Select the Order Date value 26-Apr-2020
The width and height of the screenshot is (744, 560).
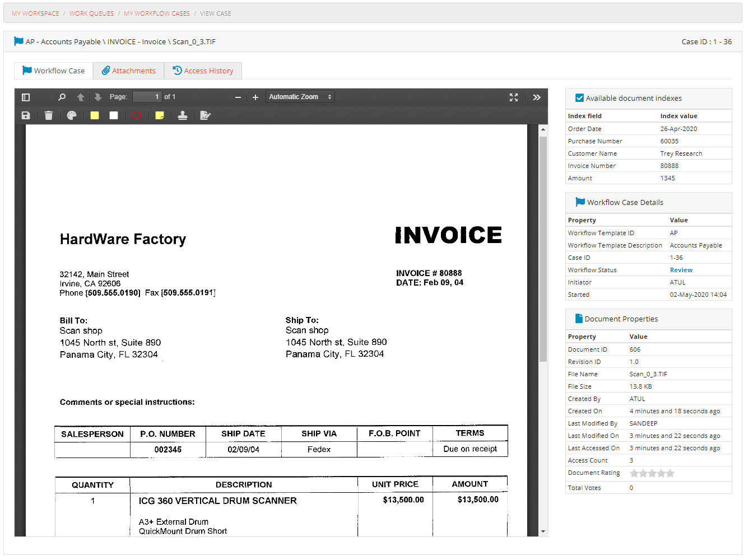pos(678,129)
